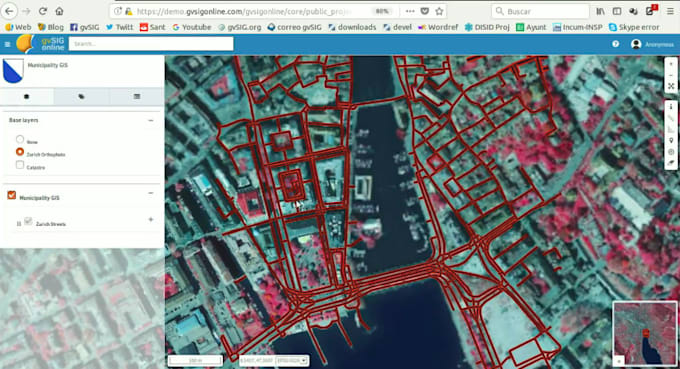Zoom out the map with minus control
The height and width of the screenshot is (369, 680).
pos(671,75)
